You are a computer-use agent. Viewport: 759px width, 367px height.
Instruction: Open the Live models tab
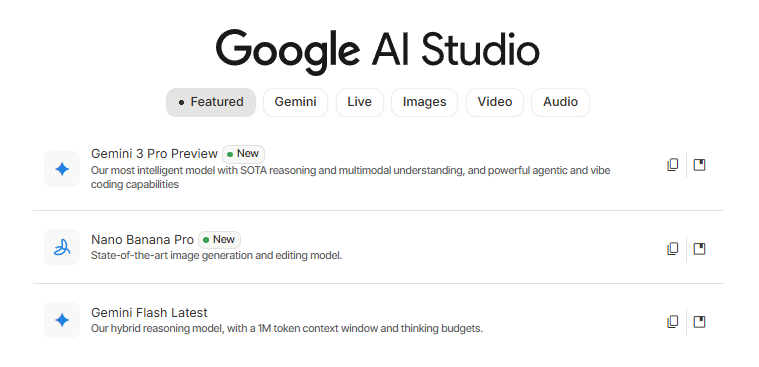[360, 102]
